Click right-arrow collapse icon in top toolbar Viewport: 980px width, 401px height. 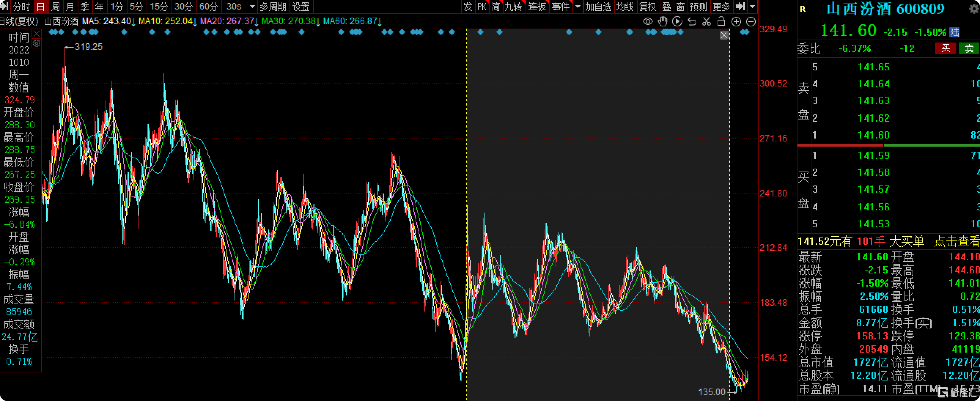click(x=740, y=7)
